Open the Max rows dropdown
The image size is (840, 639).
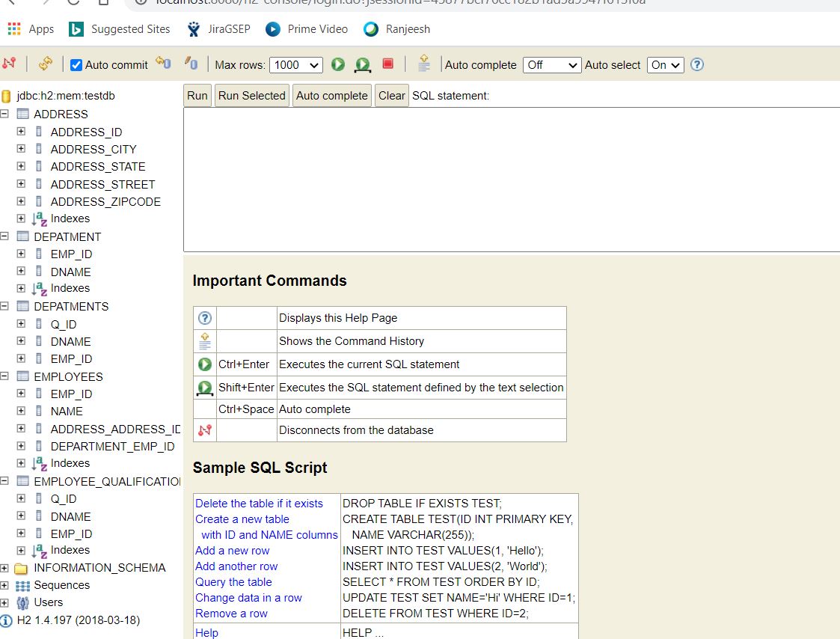pyautogui.click(x=295, y=65)
